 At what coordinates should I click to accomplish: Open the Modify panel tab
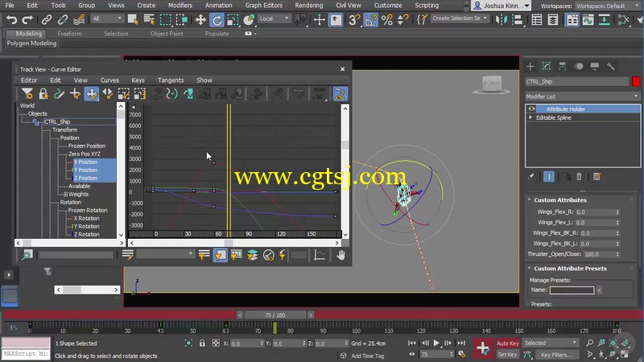point(547,67)
